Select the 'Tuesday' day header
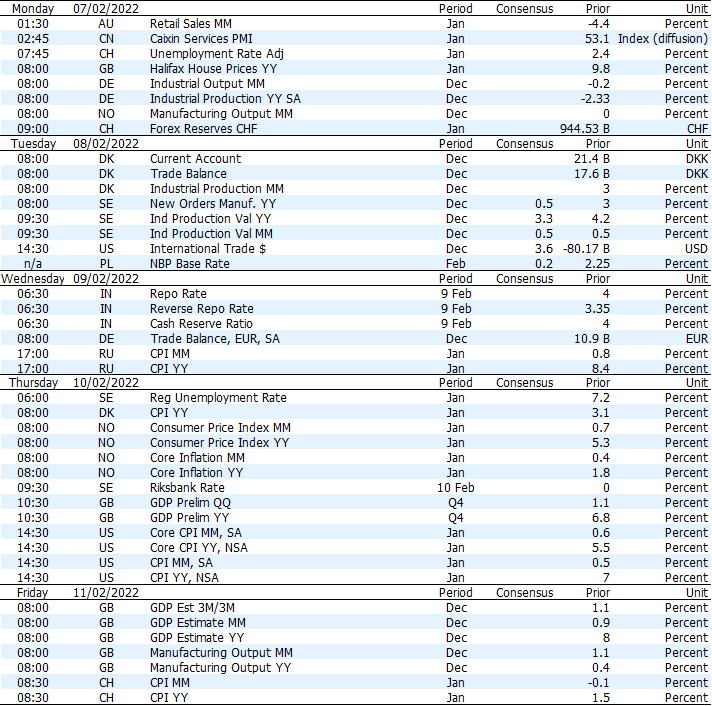The image size is (712, 706). (x=33, y=143)
